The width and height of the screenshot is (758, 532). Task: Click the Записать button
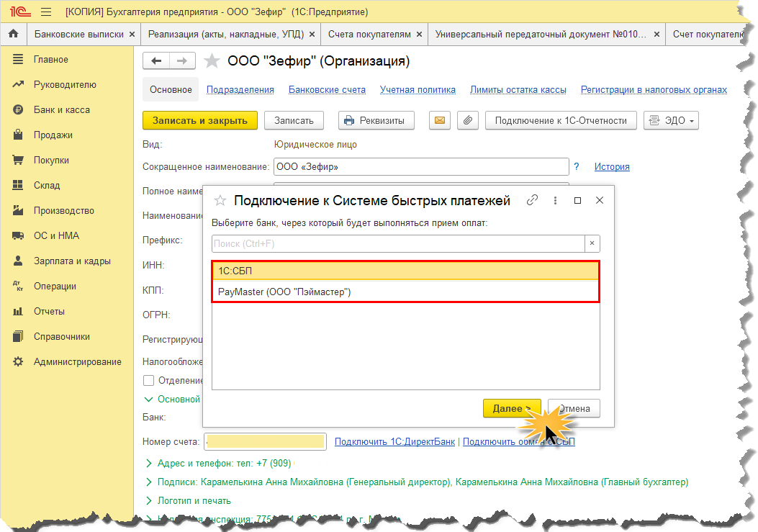[294, 120]
